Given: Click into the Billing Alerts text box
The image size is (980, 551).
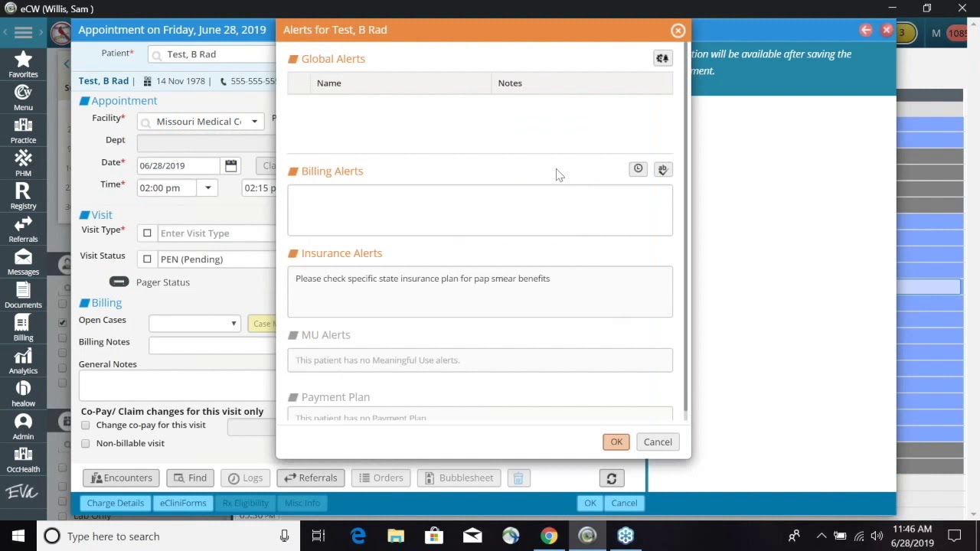Looking at the screenshot, I should (x=480, y=210).
